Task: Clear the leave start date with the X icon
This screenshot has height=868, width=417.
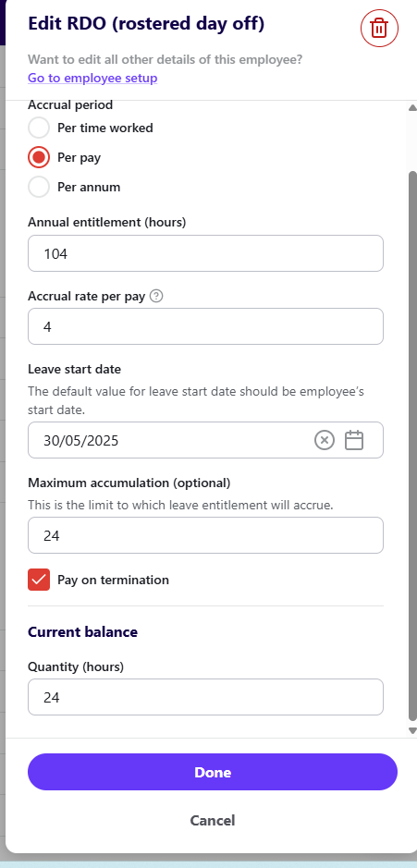Action: point(325,441)
